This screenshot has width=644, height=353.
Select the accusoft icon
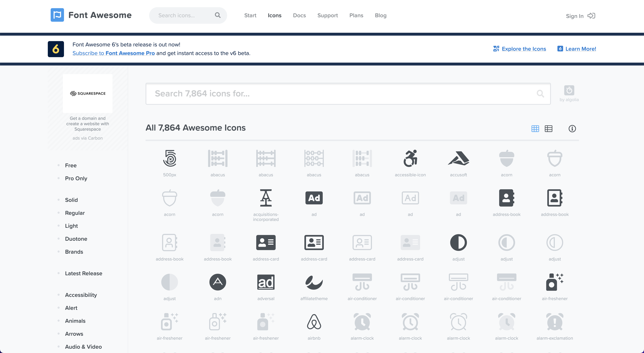click(x=458, y=158)
